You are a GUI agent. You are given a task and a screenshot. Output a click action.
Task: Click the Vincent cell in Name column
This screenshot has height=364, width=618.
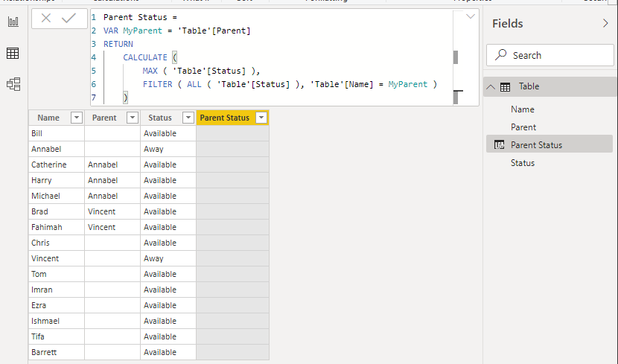(57, 258)
